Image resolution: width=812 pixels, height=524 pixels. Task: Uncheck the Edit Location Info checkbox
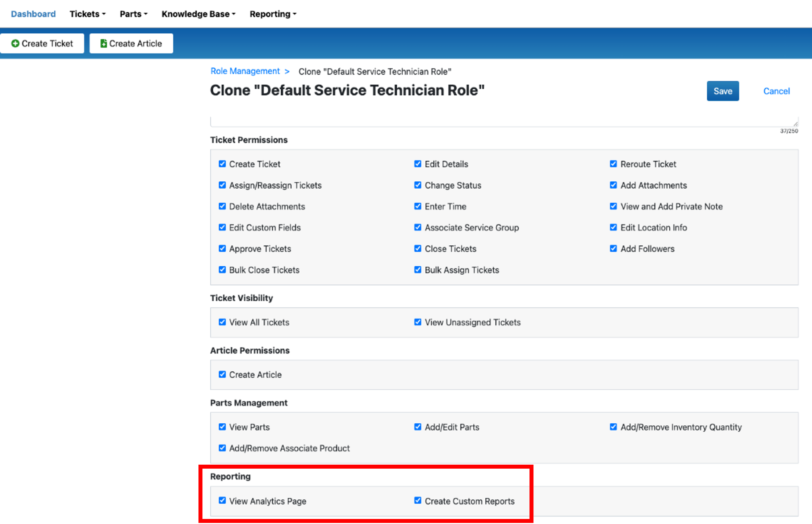[x=613, y=227]
